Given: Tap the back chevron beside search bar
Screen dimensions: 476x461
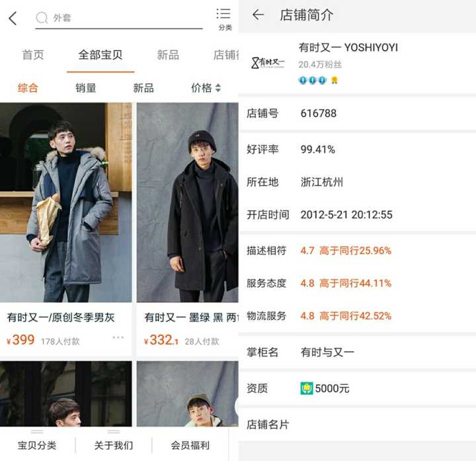Looking at the screenshot, I should coord(13,19).
